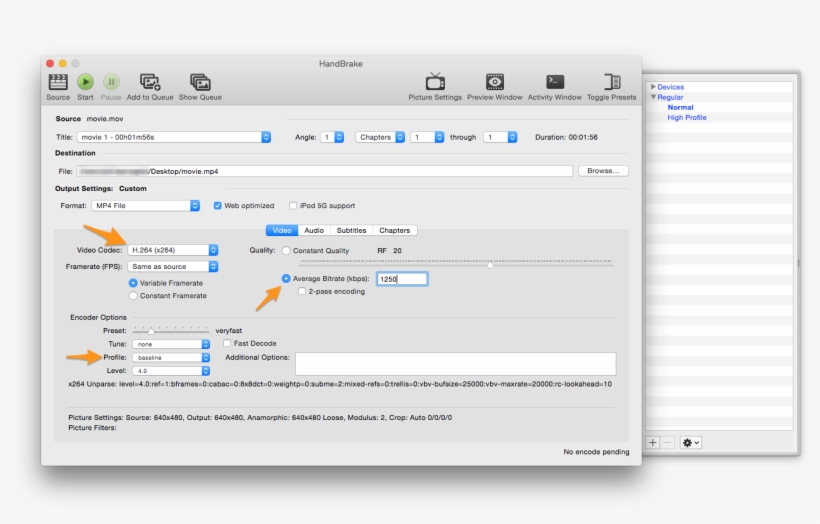Screen dimensions: 820x524
Task: Open the Tune dropdown set to none
Action: [171, 344]
